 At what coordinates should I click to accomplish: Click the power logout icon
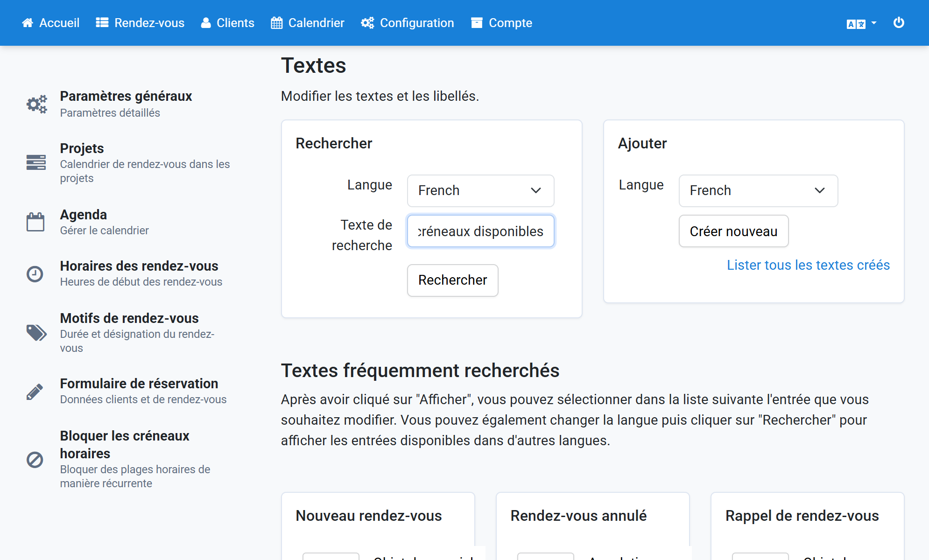(x=899, y=23)
